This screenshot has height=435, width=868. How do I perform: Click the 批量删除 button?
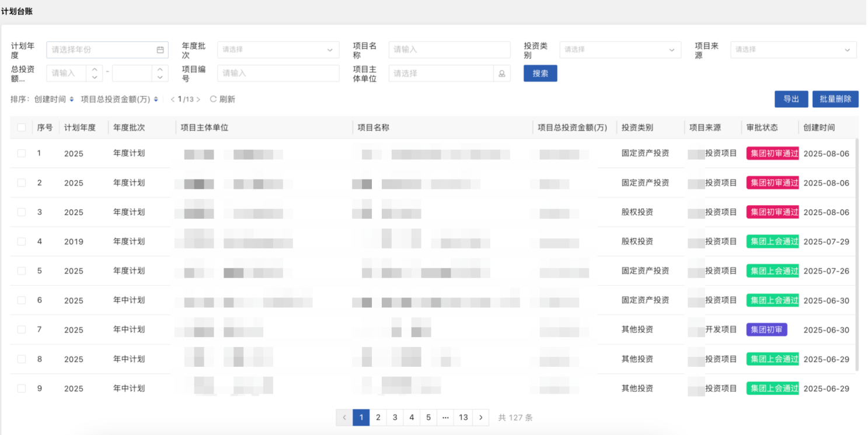tap(835, 99)
